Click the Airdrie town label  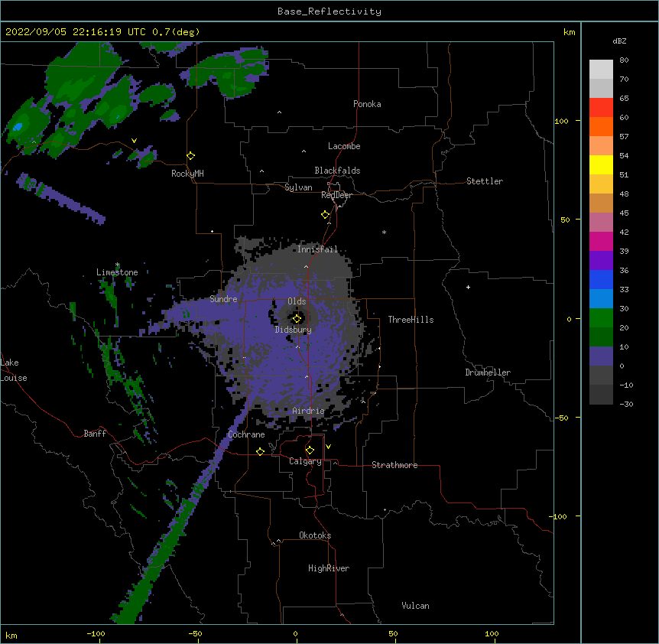pos(308,411)
